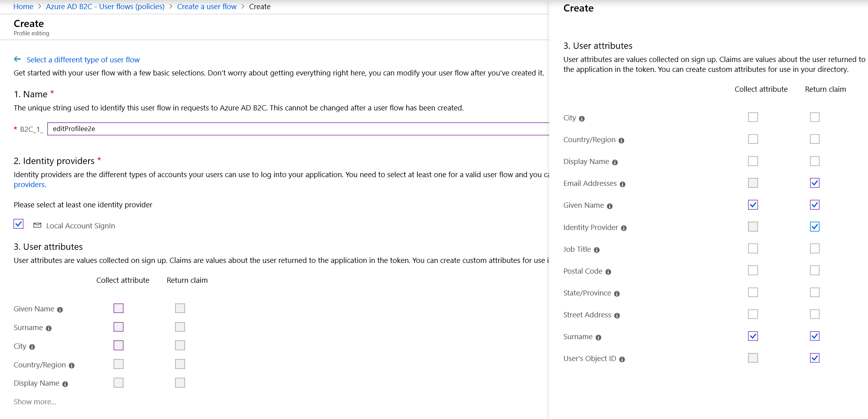Navigate to Azure AD B2C - User flows (policies)
The width and height of the screenshot is (868, 419).
[105, 6]
